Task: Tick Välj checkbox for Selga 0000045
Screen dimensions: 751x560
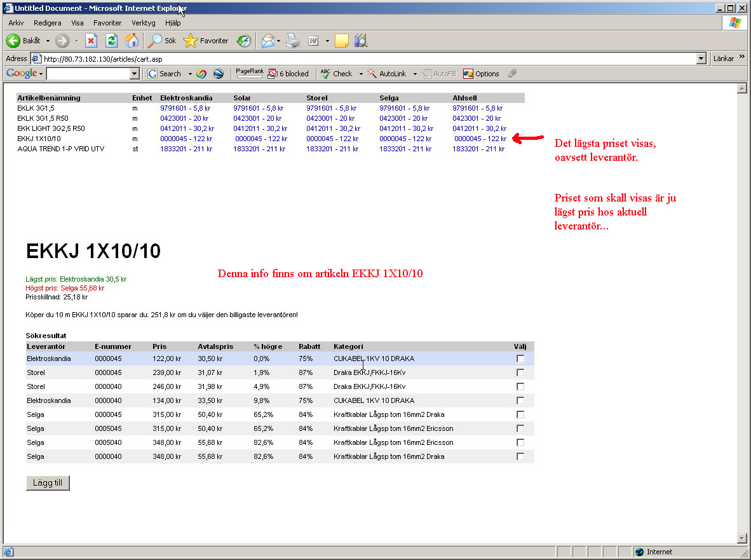Action: click(520, 414)
